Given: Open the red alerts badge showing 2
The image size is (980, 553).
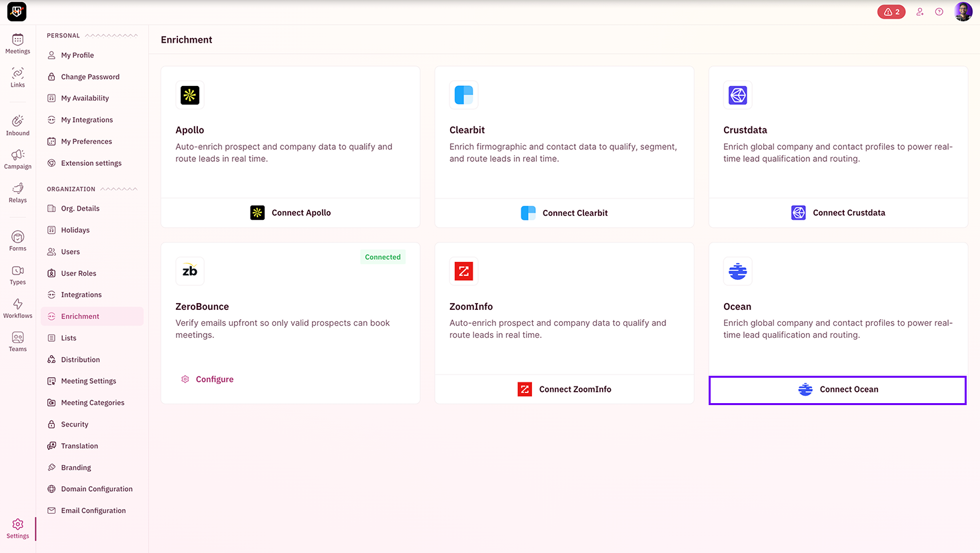Looking at the screenshot, I should click(891, 11).
